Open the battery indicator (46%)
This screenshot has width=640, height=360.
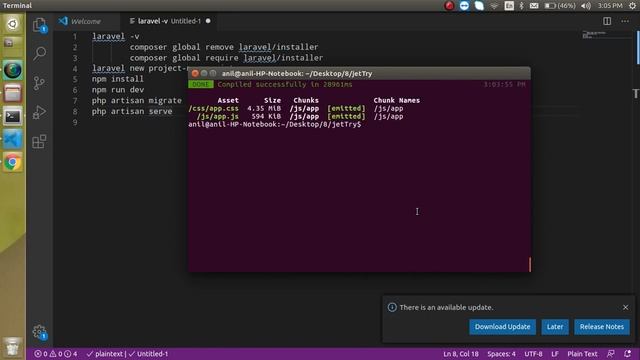pyautogui.click(x=560, y=6)
